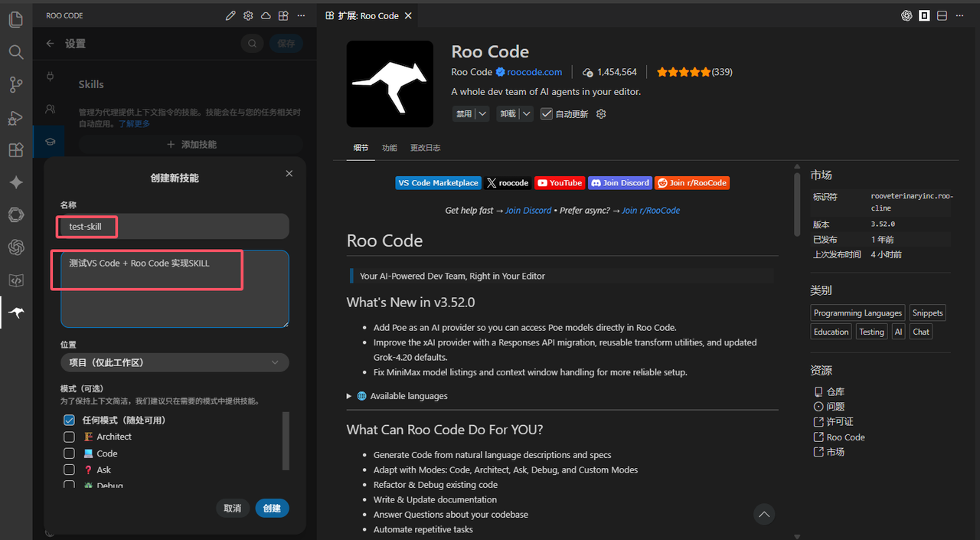Open the Roo Code kangaroo icon in the activity bar
The width and height of the screenshot is (980, 540).
[15, 313]
